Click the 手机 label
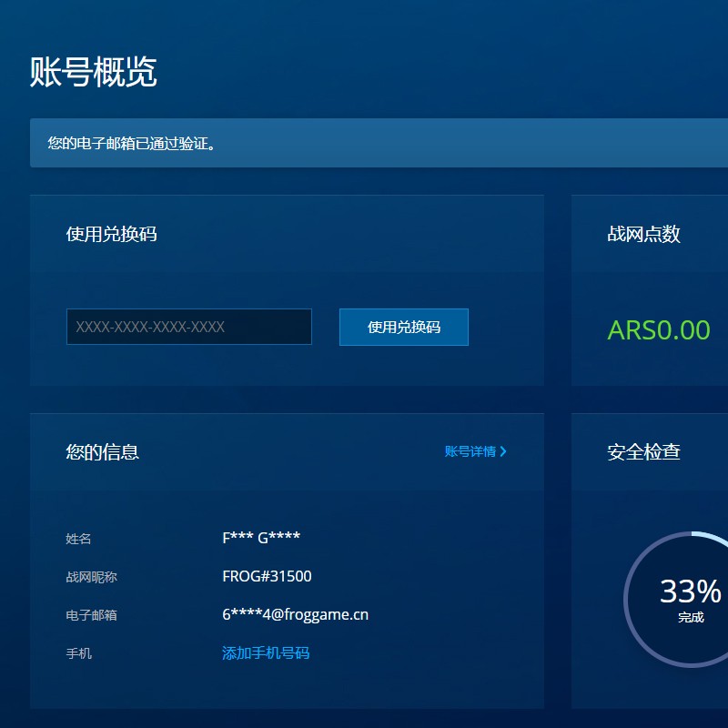The height and width of the screenshot is (728, 728). [x=79, y=653]
